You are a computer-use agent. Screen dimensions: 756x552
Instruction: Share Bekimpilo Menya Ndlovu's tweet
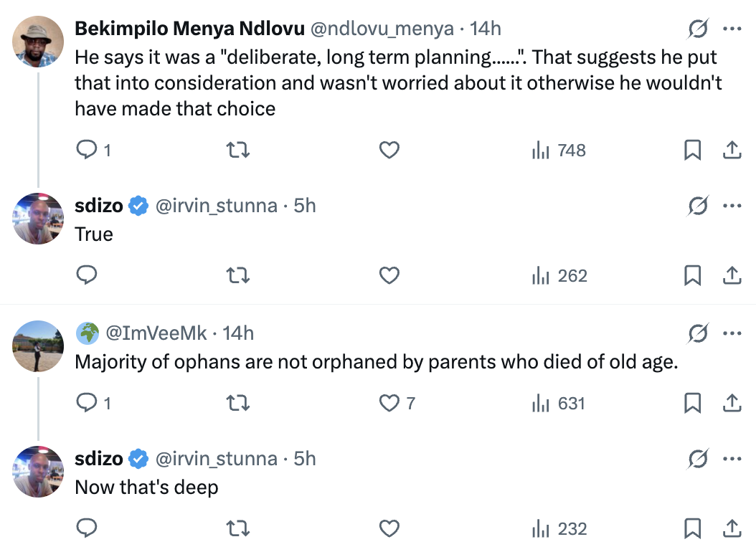[731, 151]
